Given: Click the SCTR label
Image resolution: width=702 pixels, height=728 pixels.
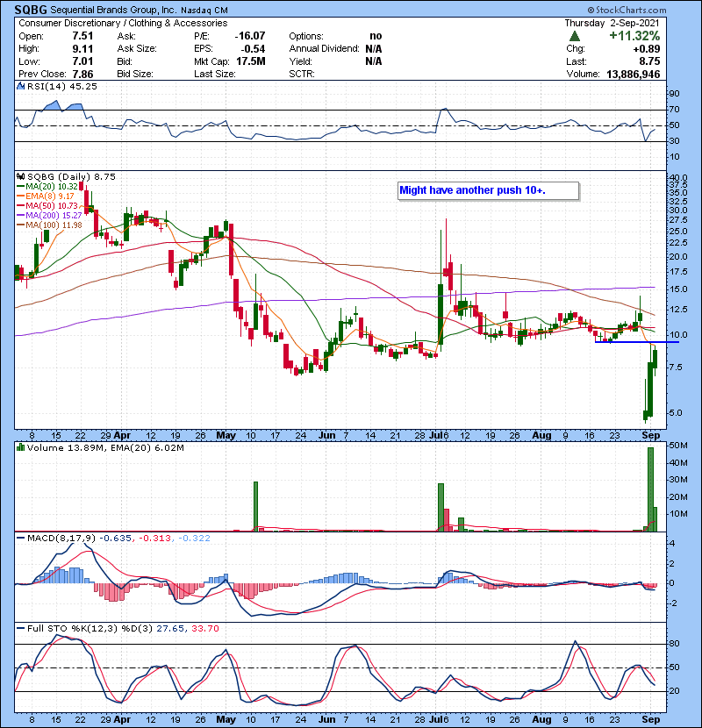Looking at the screenshot, I should [x=302, y=75].
